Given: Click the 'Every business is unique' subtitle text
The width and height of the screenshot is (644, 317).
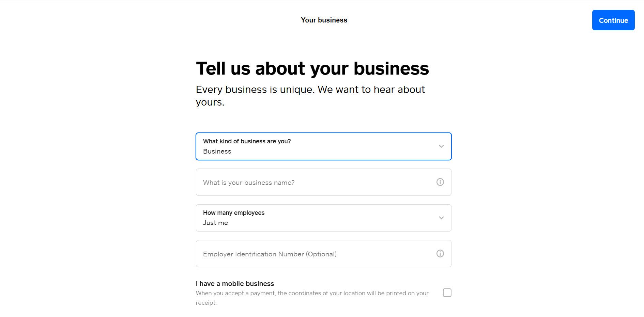Looking at the screenshot, I should click(x=310, y=96).
